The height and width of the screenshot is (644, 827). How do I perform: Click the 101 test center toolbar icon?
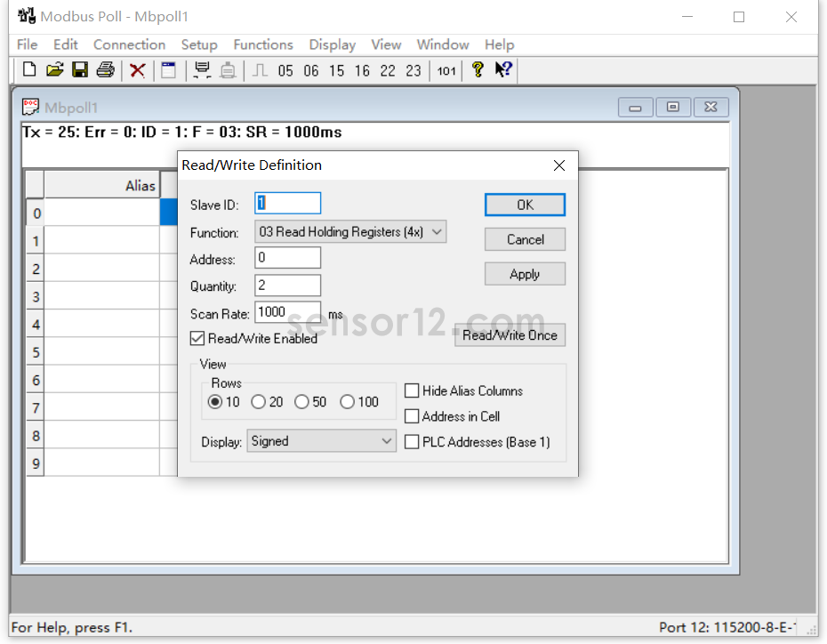pyautogui.click(x=446, y=70)
